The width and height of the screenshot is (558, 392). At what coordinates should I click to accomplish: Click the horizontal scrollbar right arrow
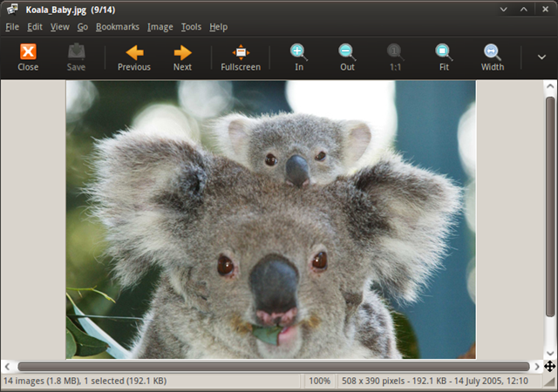pos(537,367)
